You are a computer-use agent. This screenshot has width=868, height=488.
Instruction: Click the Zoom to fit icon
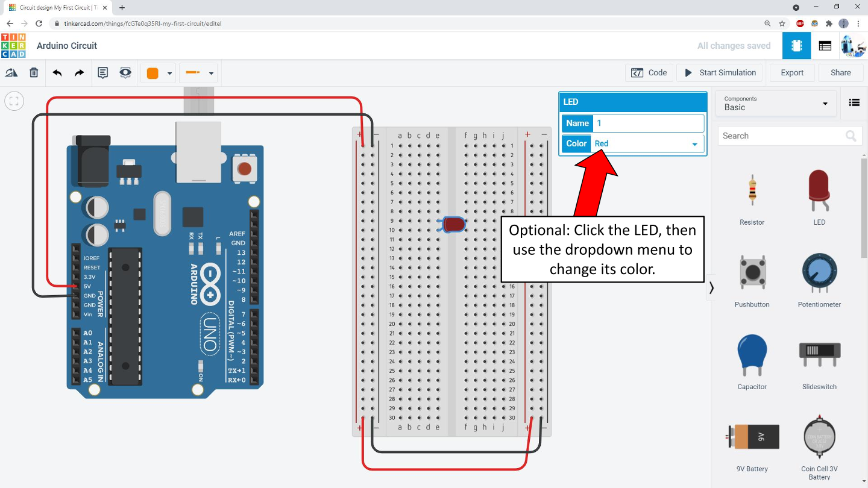point(14,101)
